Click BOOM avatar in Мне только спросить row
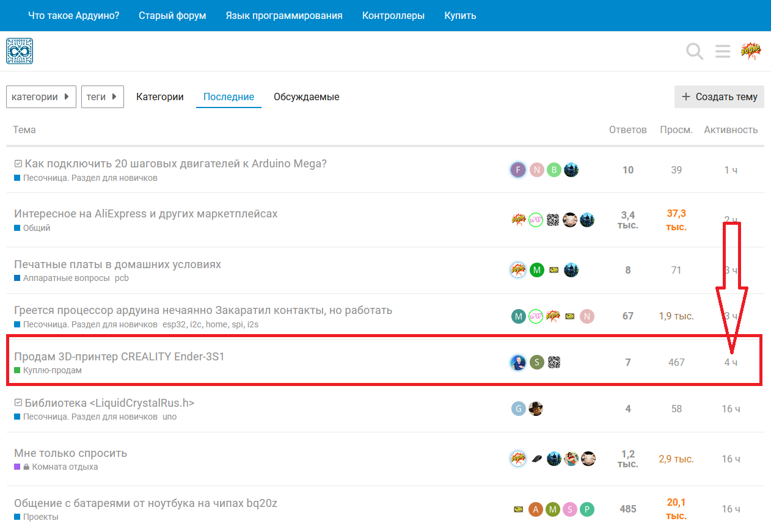The width and height of the screenshot is (771, 532). point(518,459)
